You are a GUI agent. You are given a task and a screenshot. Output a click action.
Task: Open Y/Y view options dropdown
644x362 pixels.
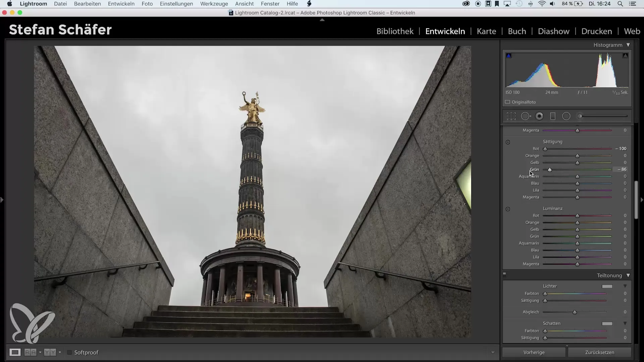click(60, 352)
